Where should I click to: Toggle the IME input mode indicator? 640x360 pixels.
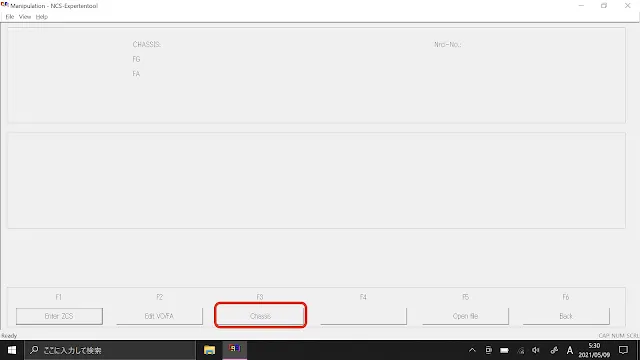[570, 350]
